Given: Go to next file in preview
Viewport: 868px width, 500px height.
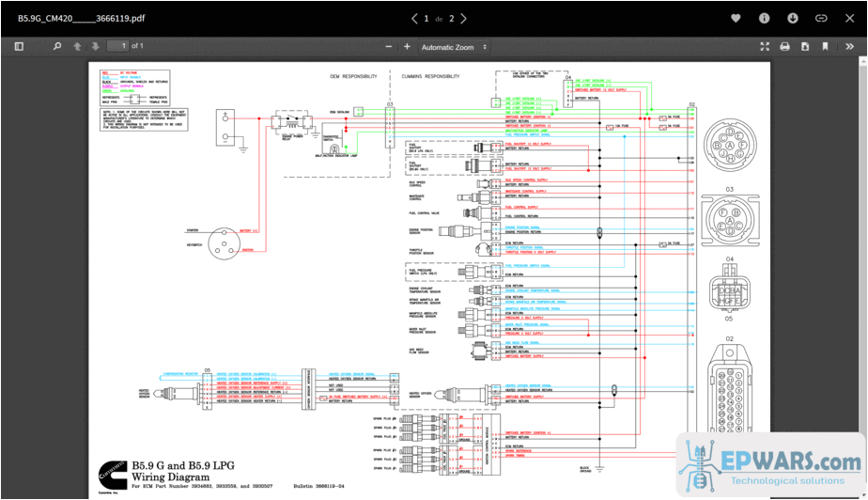Looking at the screenshot, I should 463,18.
